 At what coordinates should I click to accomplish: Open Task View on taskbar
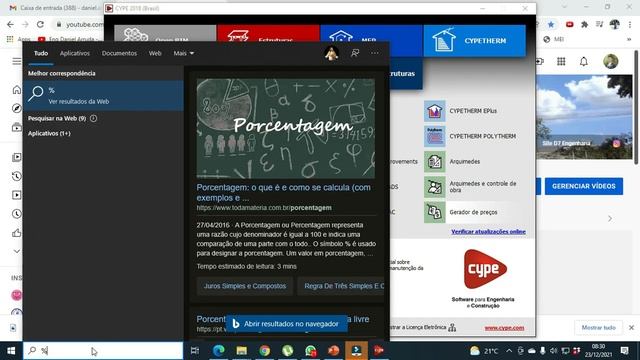[195, 351]
